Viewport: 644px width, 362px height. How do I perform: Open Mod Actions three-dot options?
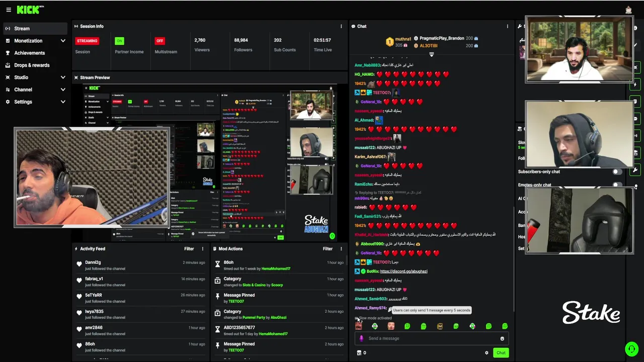341,248
